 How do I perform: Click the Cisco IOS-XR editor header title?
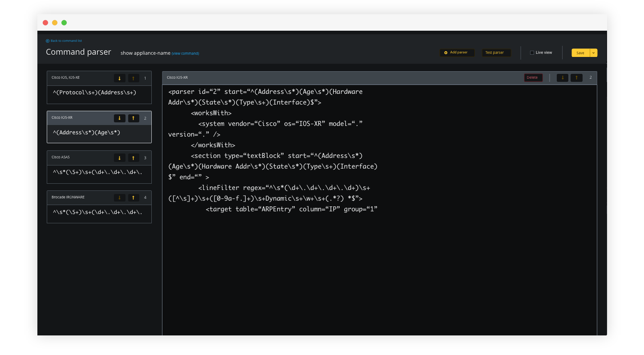tap(177, 77)
